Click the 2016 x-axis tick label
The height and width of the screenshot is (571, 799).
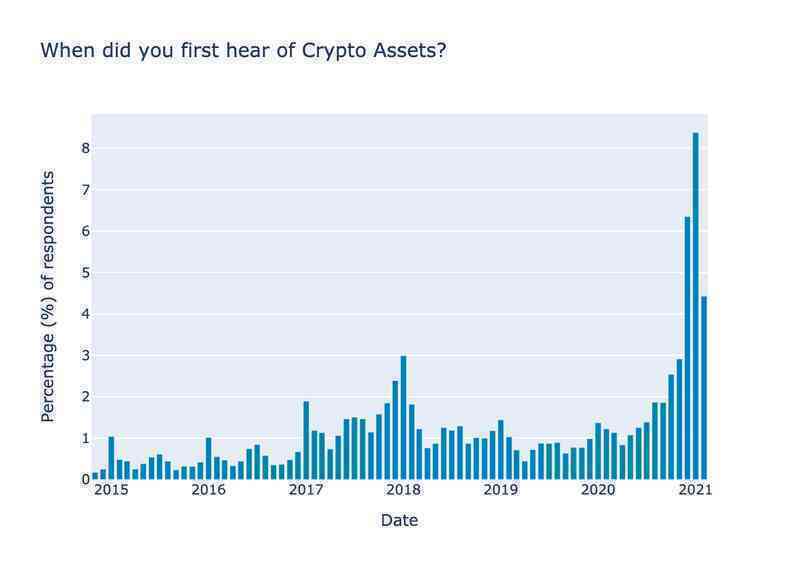(x=208, y=490)
